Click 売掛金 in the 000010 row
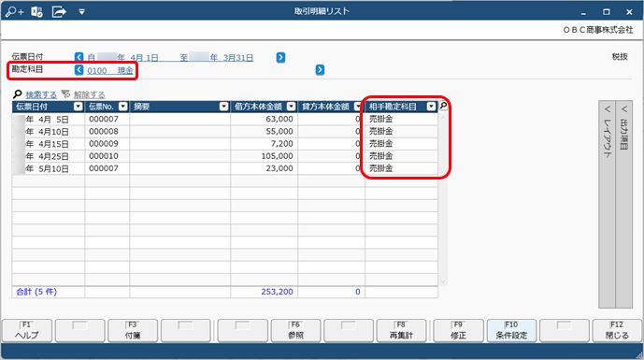Viewport: 644px width, 360px height. pos(380,156)
